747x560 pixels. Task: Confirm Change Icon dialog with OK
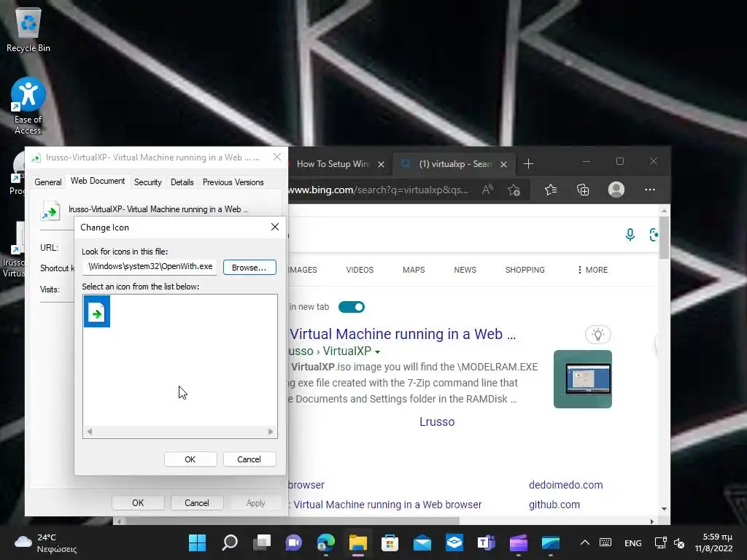coord(190,459)
